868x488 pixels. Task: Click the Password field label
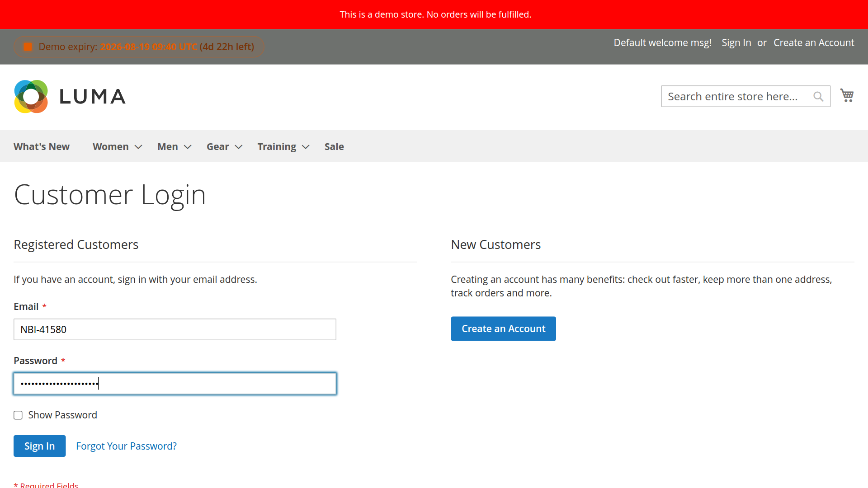point(35,361)
